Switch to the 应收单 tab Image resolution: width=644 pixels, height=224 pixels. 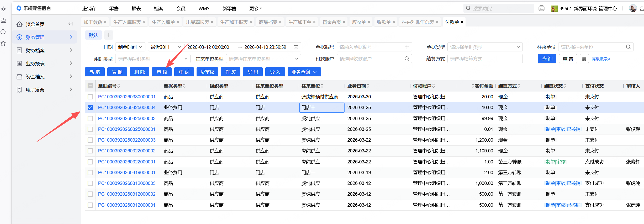click(x=359, y=22)
